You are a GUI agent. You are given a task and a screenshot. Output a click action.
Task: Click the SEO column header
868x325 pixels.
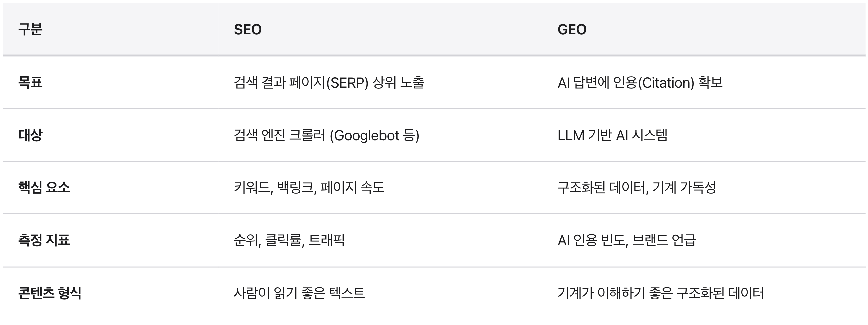[248, 29]
